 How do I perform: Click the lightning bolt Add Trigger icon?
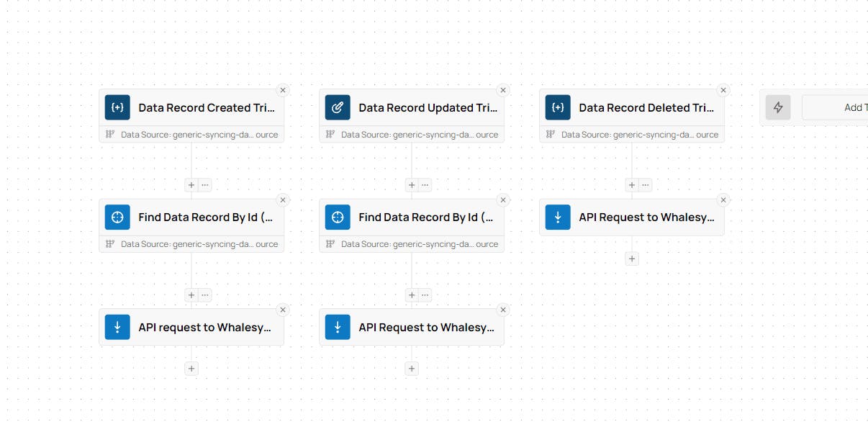point(778,107)
